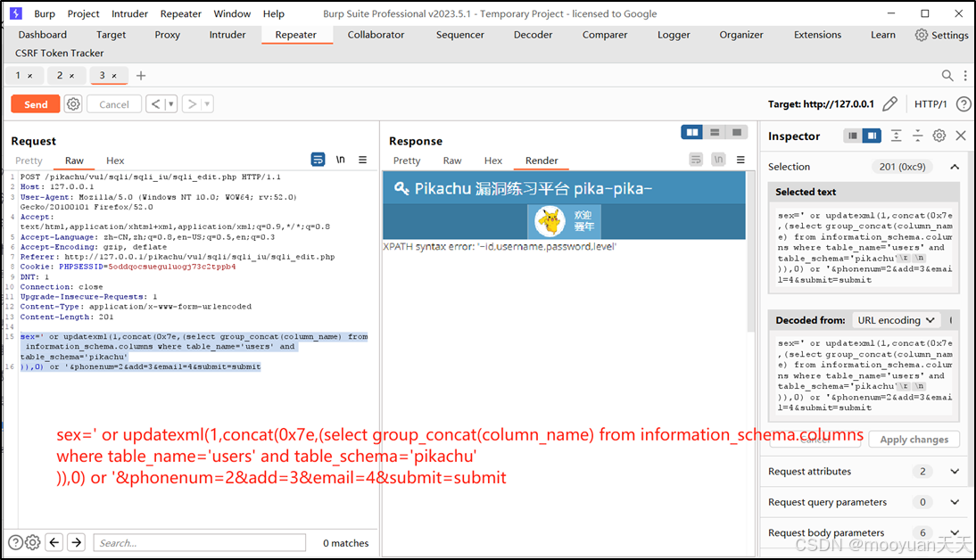Viewport: 976px width, 560px height.
Task: Open Inspector settings gear
Action: point(939,135)
